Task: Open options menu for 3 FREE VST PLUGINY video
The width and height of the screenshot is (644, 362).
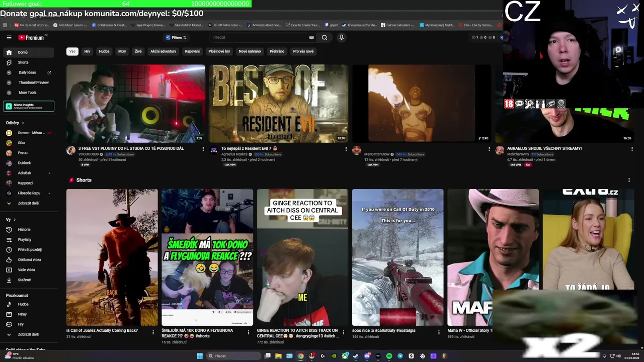Action: click(x=203, y=149)
